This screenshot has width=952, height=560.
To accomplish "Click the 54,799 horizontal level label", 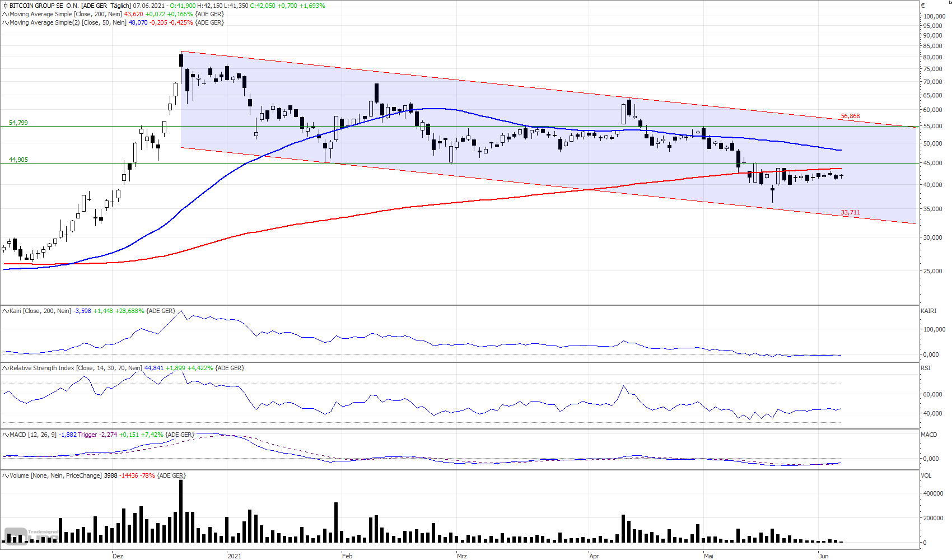I will click(18, 123).
